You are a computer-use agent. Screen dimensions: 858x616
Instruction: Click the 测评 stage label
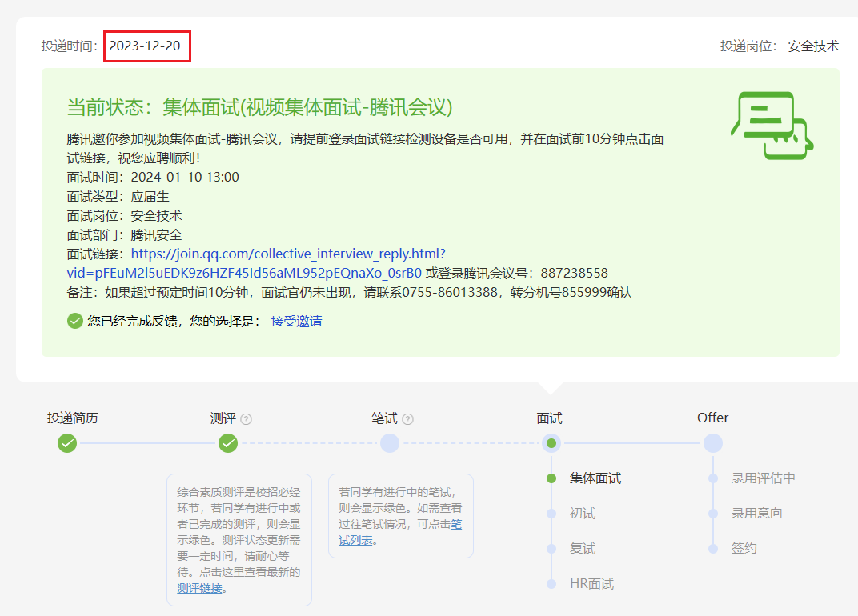pos(223,418)
